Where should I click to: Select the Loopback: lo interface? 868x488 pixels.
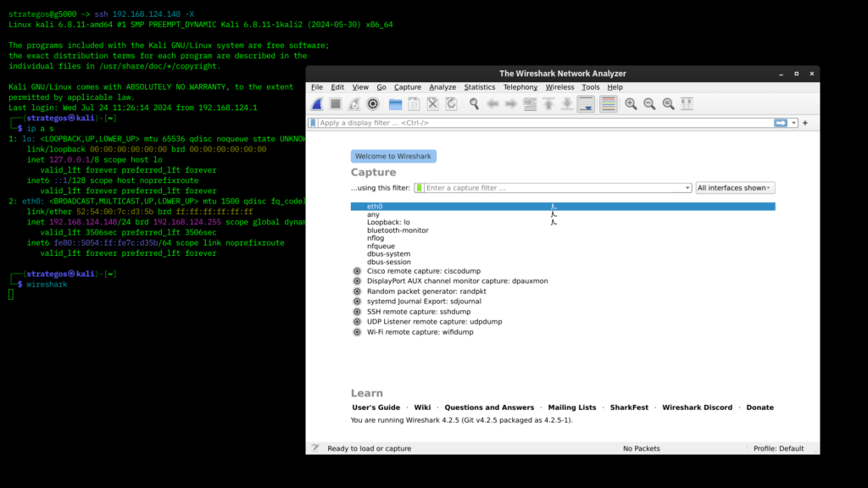[x=563, y=223]
